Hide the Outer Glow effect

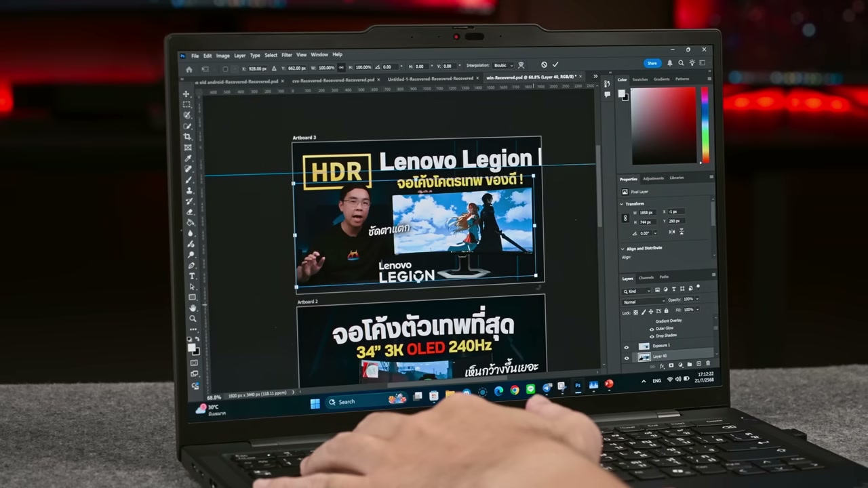652,329
